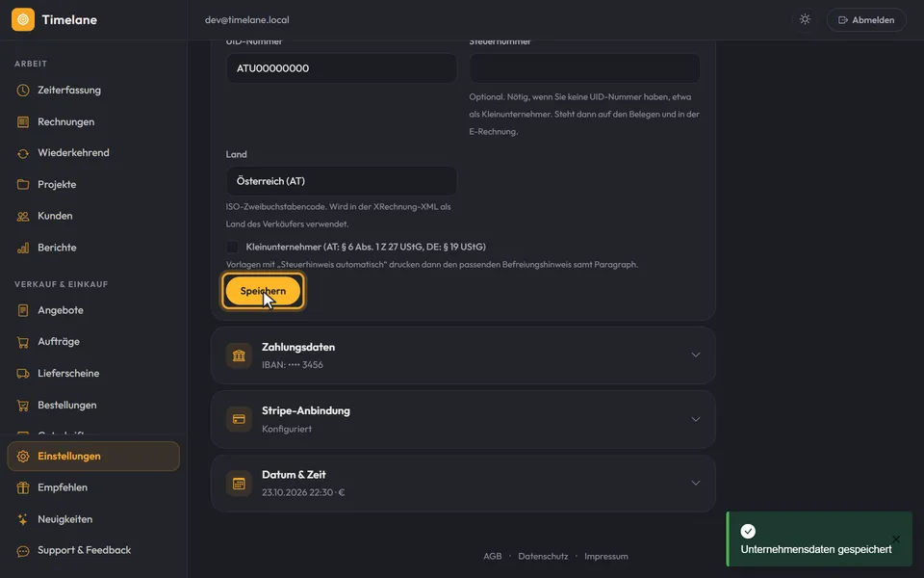Click the Abmelden logout button
924x578 pixels.
tap(866, 20)
